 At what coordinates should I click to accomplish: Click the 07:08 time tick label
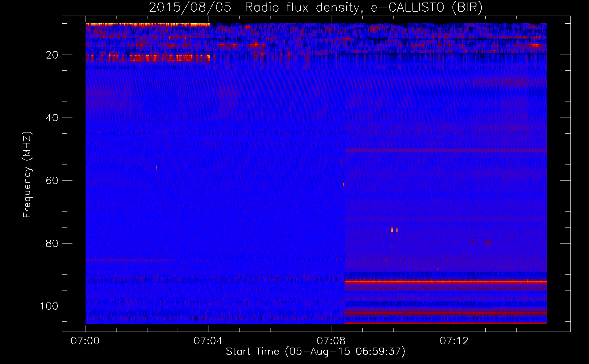tap(331, 341)
